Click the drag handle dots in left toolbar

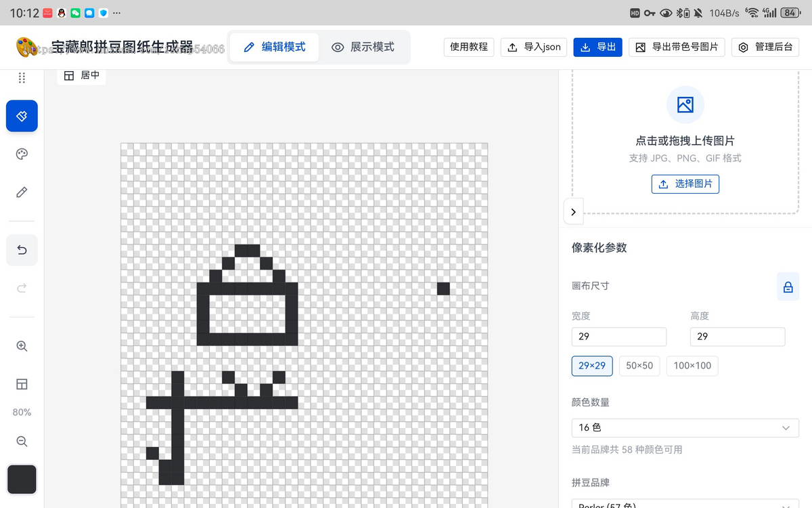22,78
